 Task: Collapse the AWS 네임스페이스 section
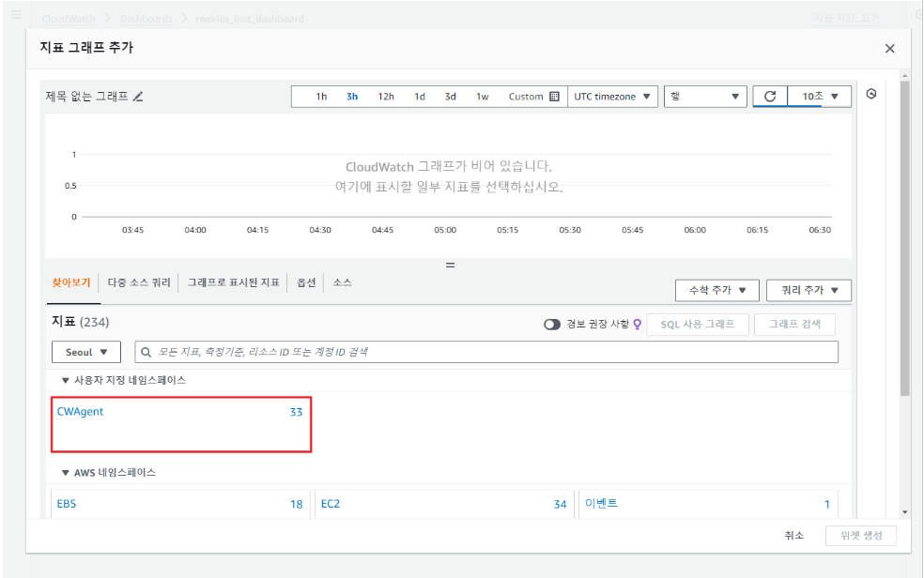[66, 473]
